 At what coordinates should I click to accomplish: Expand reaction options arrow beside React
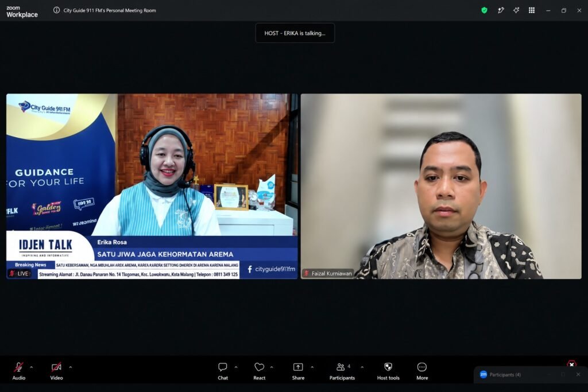pos(272,367)
